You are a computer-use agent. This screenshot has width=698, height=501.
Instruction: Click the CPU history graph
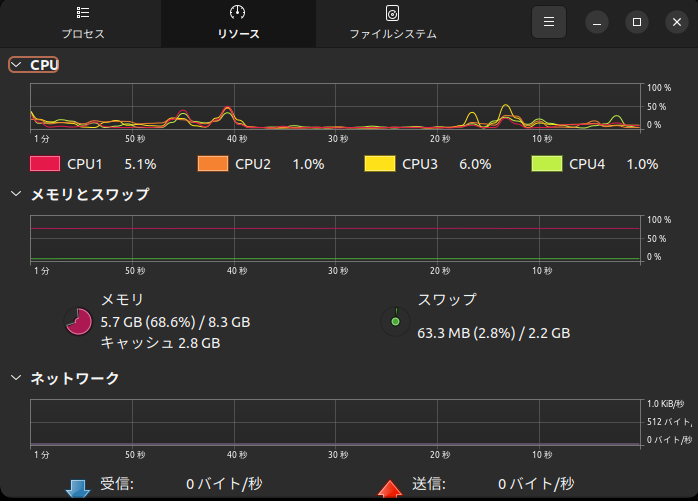(x=335, y=107)
